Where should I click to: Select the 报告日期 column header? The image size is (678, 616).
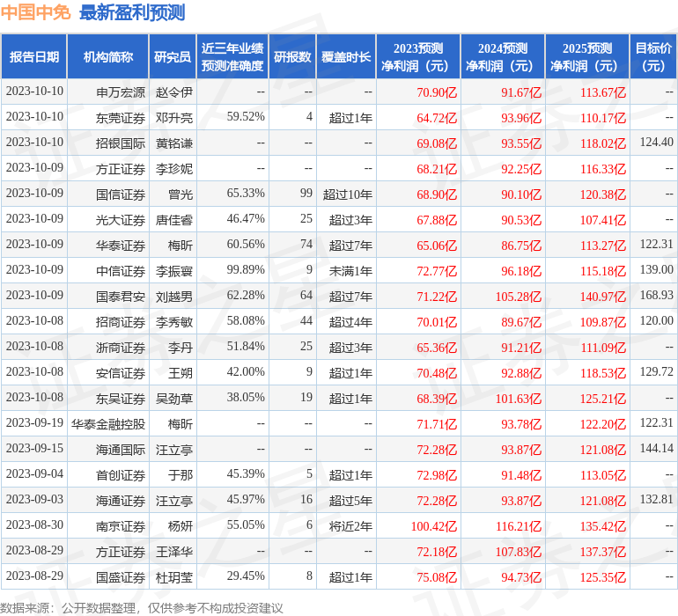[33, 56]
